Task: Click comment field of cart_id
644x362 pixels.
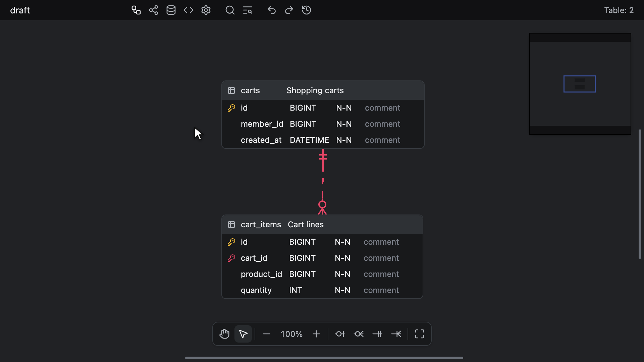Action: point(381,258)
